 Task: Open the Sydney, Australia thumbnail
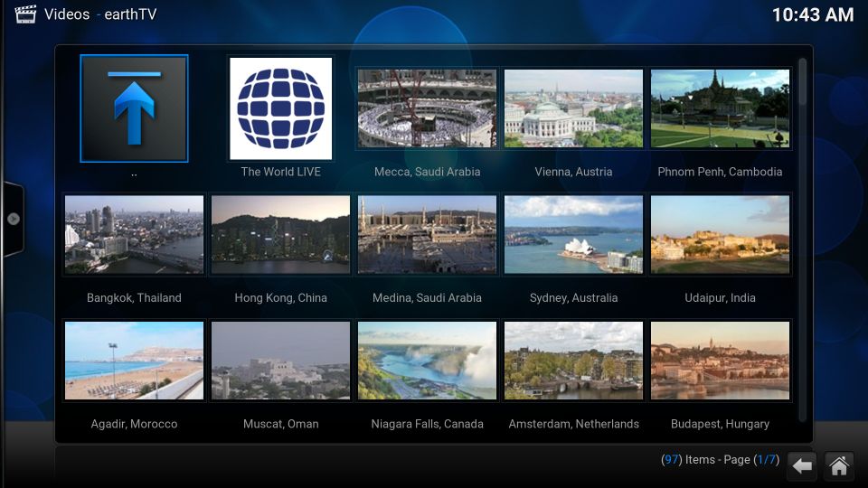click(573, 235)
